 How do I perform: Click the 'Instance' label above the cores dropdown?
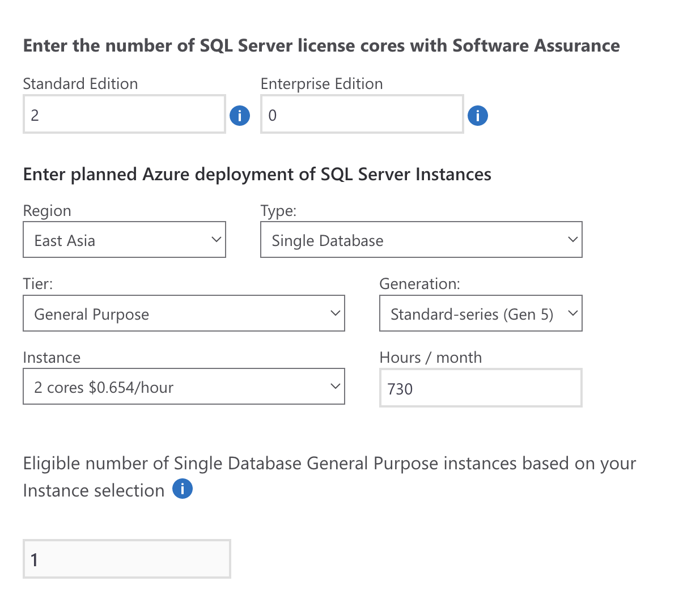click(x=52, y=358)
